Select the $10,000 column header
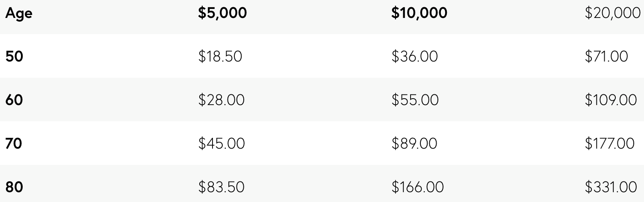The height and width of the screenshot is (202, 644). tap(419, 13)
